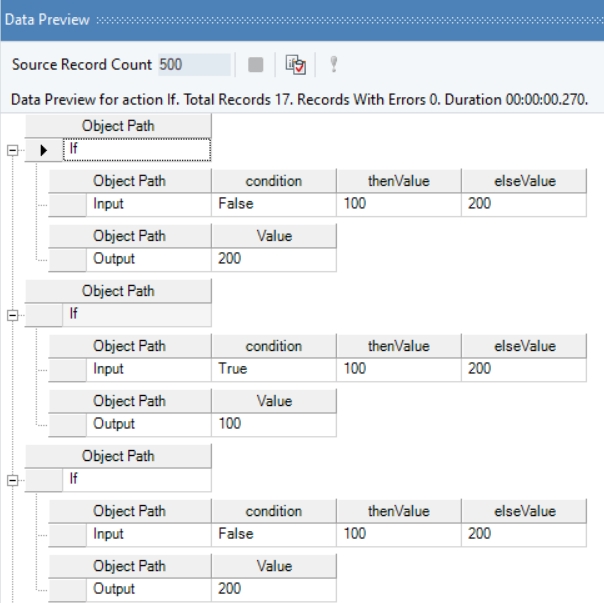
Task: Click the thenValue header in third record
Action: (x=398, y=511)
